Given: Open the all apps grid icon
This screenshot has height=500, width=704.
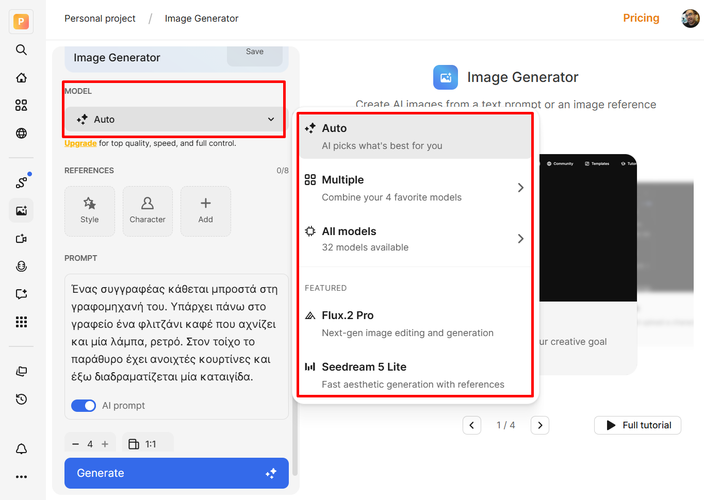Looking at the screenshot, I should (21, 321).
